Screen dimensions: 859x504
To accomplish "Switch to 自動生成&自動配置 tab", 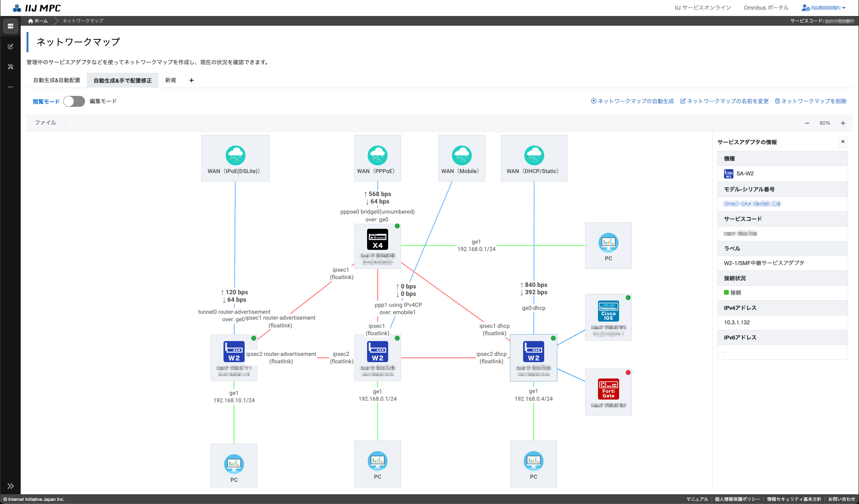I will (x=57, y=80).
